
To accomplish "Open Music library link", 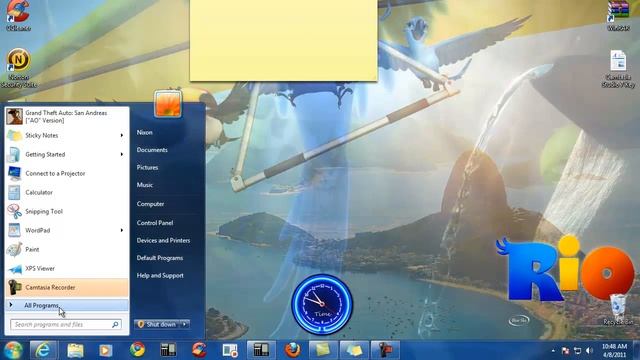I will click(x=144, y=185).
